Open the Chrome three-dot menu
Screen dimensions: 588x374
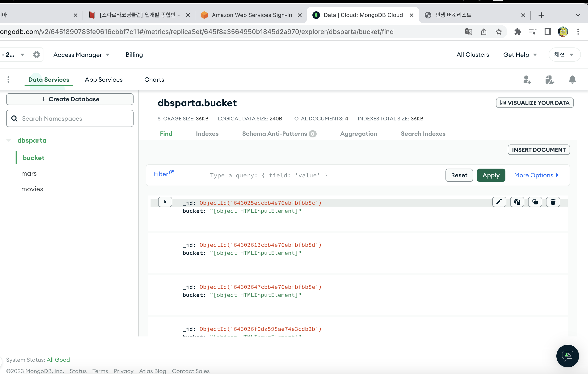point(578,32)
